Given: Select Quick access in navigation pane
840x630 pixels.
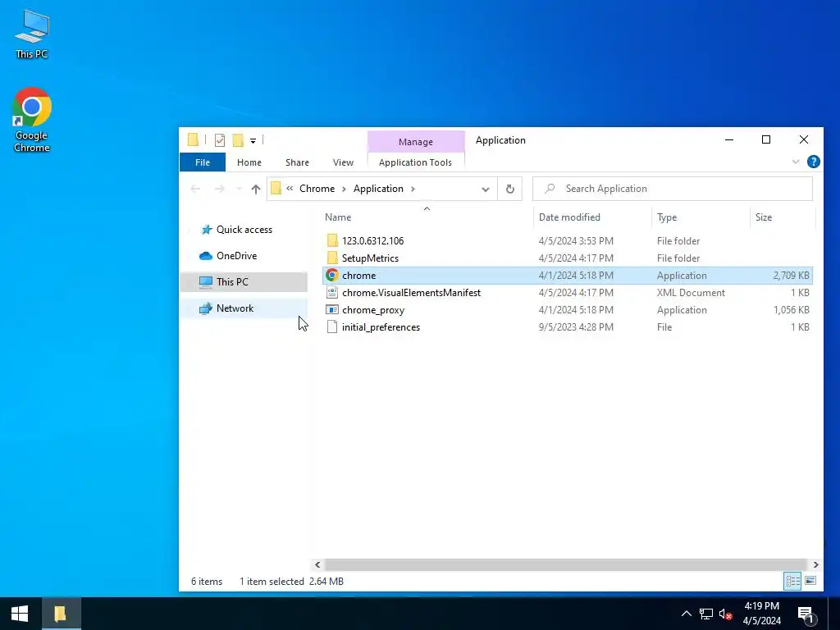Looking at the screenshot, I should click(244, 230).
